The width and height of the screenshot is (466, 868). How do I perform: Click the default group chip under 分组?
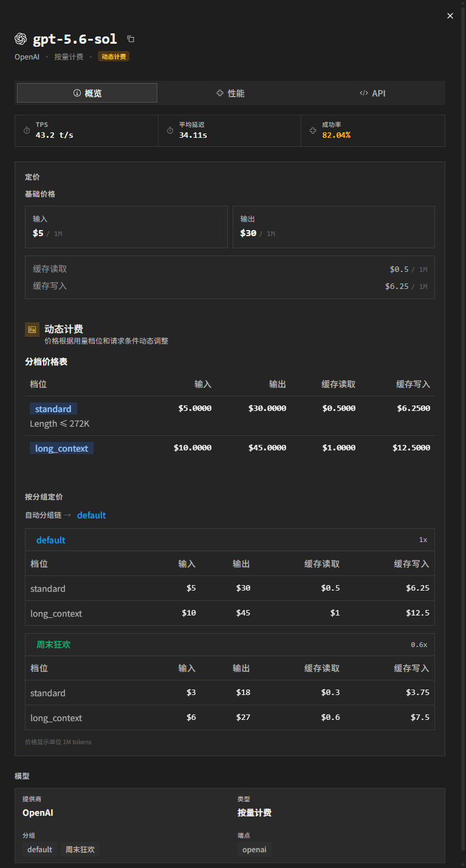click(x=39, y=849)
